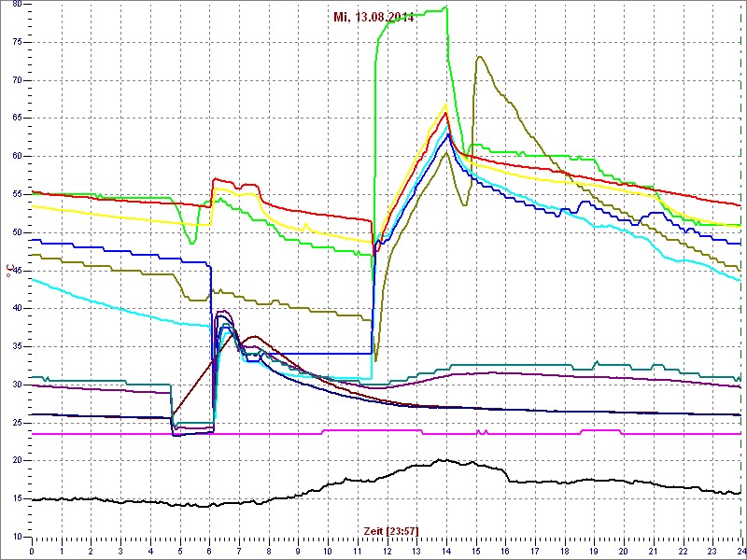Click hour '18' on the time axis
Image resolution: width=747 pixels, height=560 pixels.
pos(564,552)
